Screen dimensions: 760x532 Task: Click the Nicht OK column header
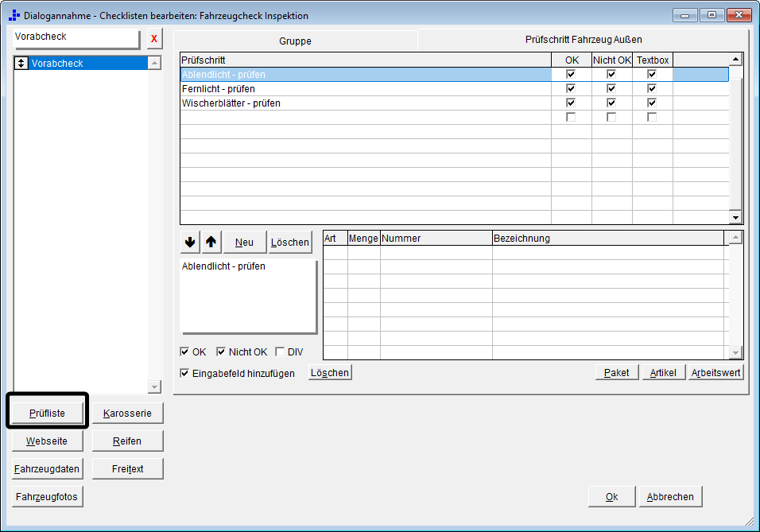pos(611,60)
